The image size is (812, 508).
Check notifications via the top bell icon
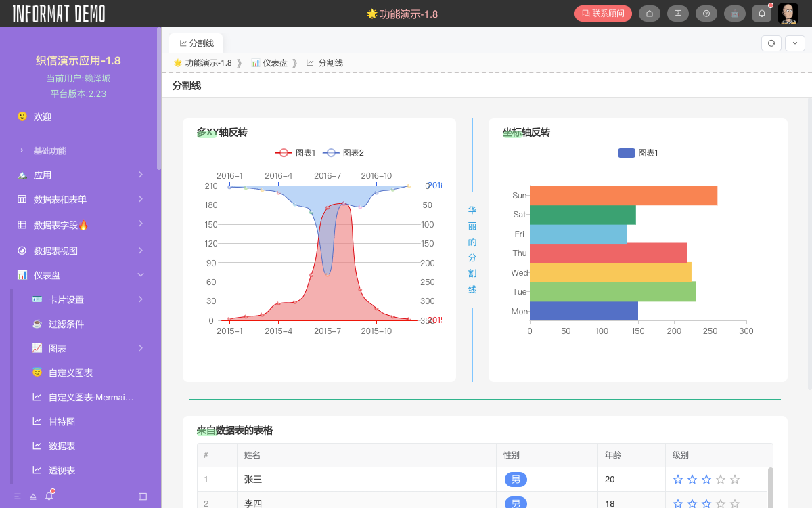point(761,14)
